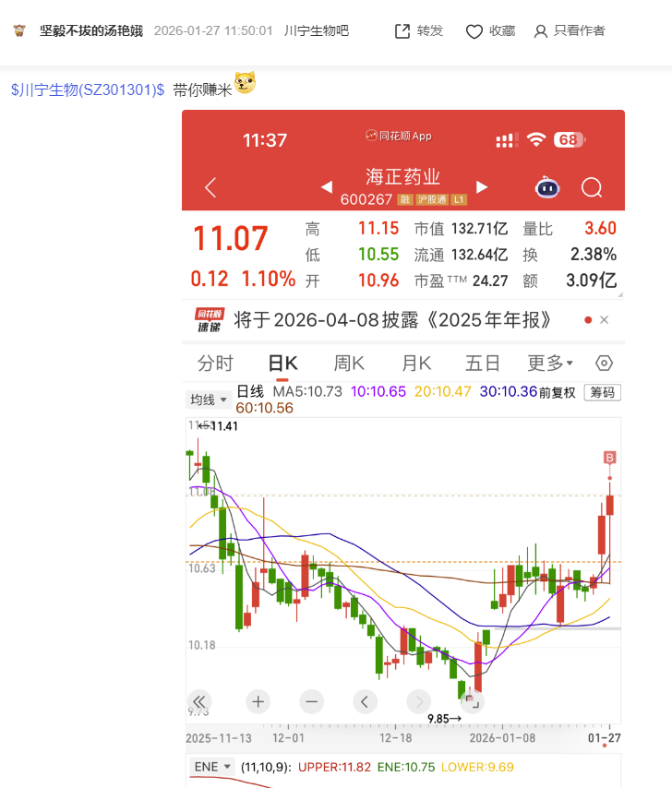The width and height of the screenshot is (672, 788).
Task: Open profile of 坚毅不拔的汤艳娥
Action: tap(91, 30)
